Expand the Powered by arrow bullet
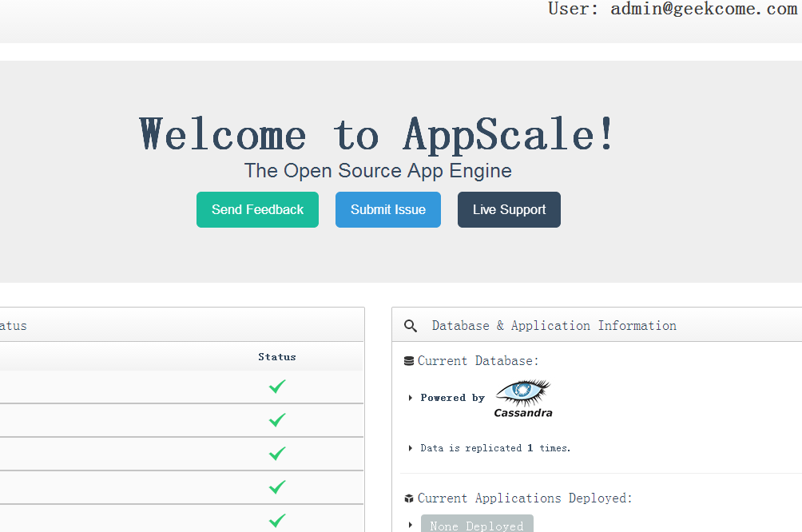 coord(411,398)
